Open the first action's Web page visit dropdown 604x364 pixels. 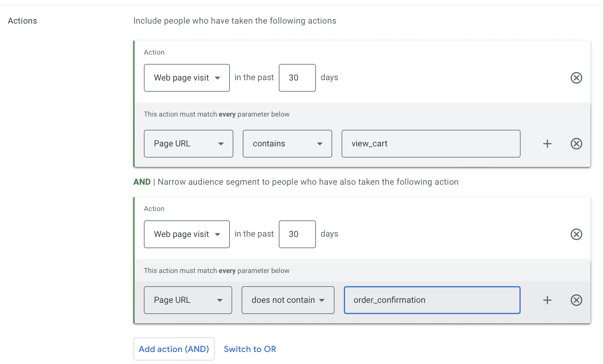point(187,78)
